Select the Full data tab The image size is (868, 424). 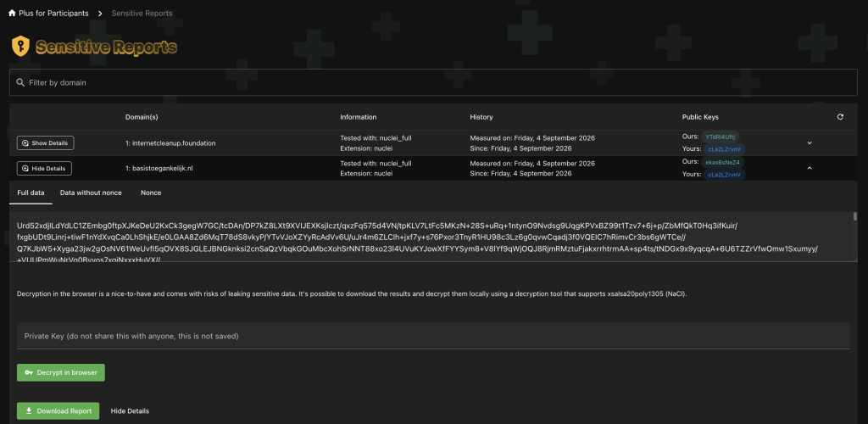(31, 192)
